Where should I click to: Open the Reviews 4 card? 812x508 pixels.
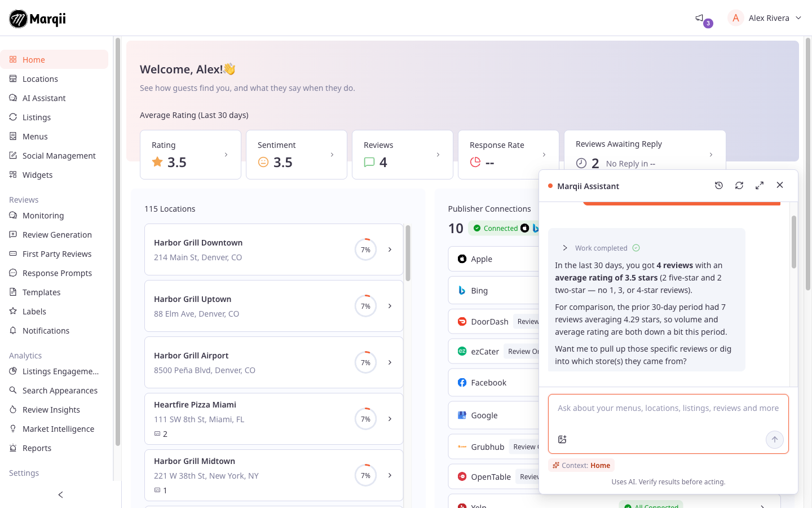click(403, 155)
